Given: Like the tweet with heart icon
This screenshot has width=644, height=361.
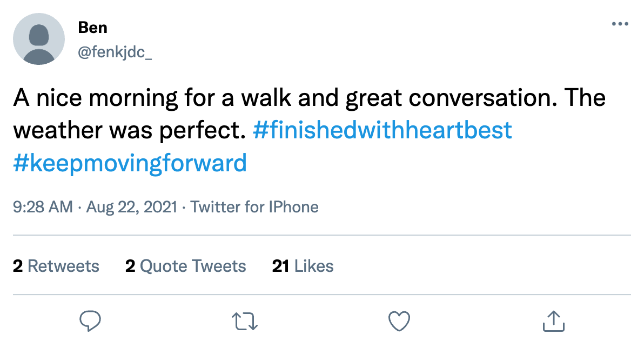Looking at the screenshot, I should pos(399,321).
